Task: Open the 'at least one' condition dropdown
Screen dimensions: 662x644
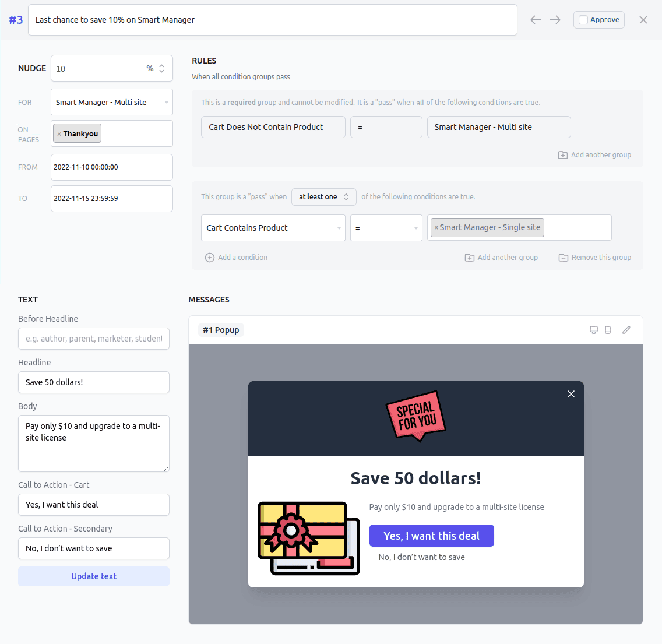Action: (323, 197)
